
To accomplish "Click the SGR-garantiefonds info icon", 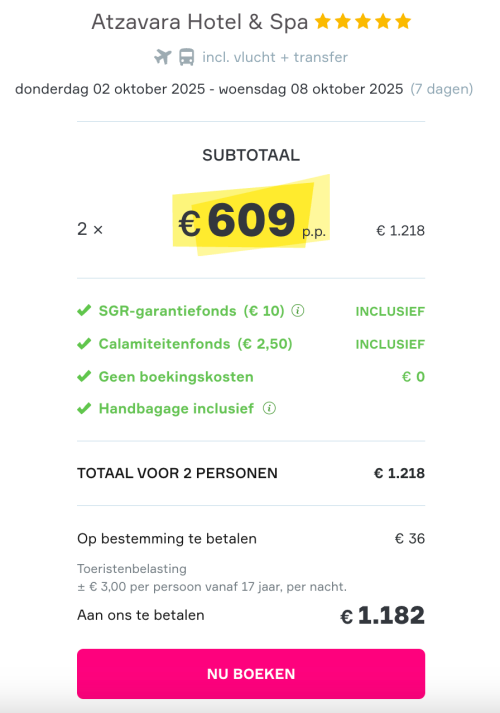I will click(298, 311).
